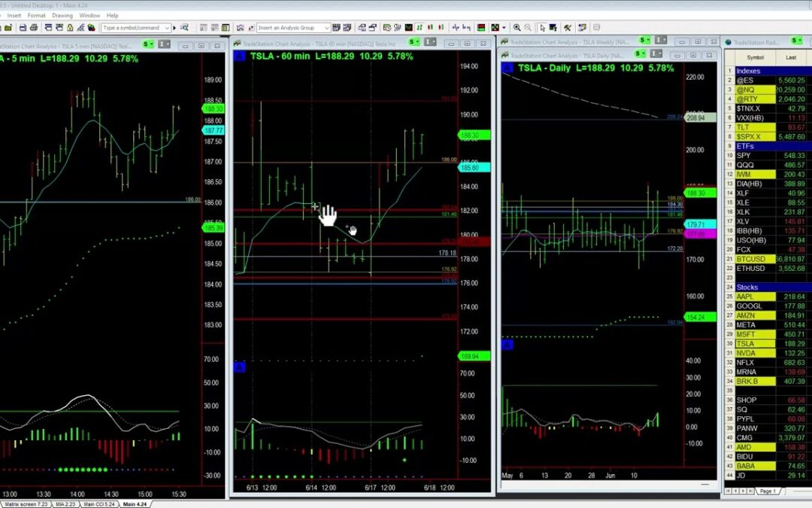Click the symbol lookup magnifier icon
Image resolution: width=812 pixels, height=508 pixels.
click(184, 28)
